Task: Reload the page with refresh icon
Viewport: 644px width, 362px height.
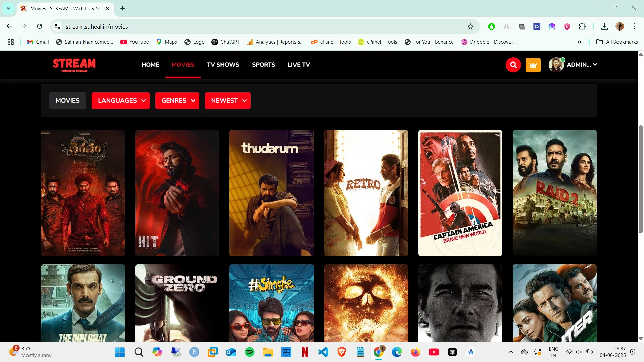Action: pos(39,26)
